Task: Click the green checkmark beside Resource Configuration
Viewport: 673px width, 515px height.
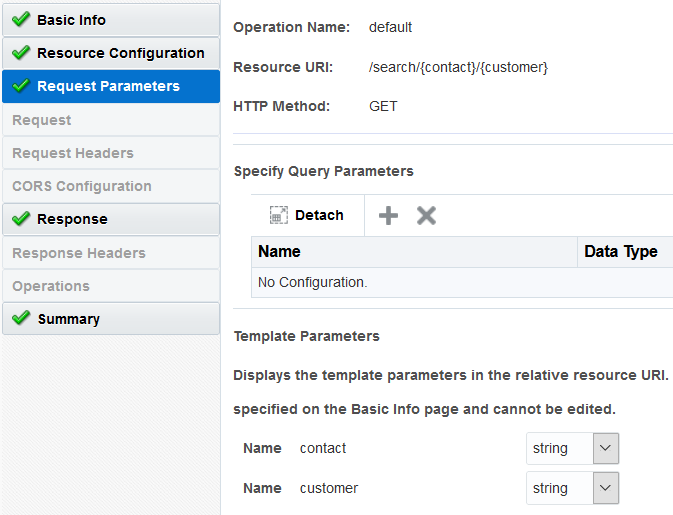Action: 21,53
